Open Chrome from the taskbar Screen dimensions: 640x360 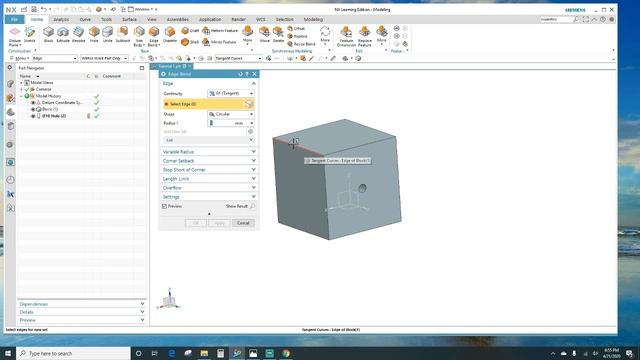coord(286,353)
